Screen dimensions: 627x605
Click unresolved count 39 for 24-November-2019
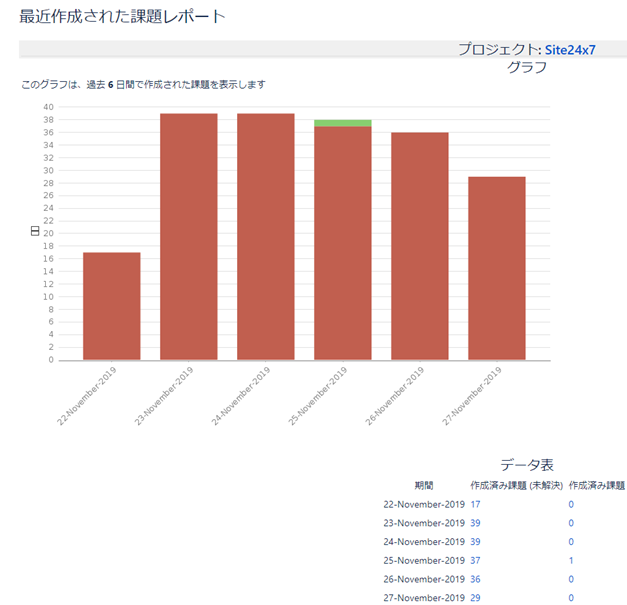coord(475,542)
